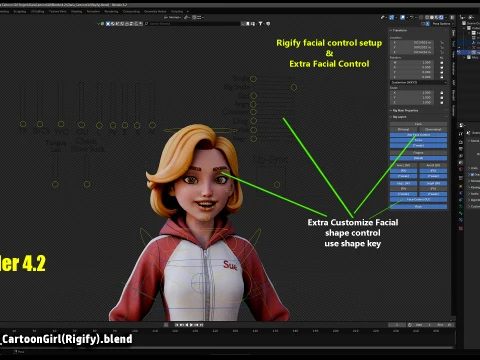Toggle the Arm.L (IK) rig layer
The width and height of the screenshot is (480, 360).
tap(403, 165)
